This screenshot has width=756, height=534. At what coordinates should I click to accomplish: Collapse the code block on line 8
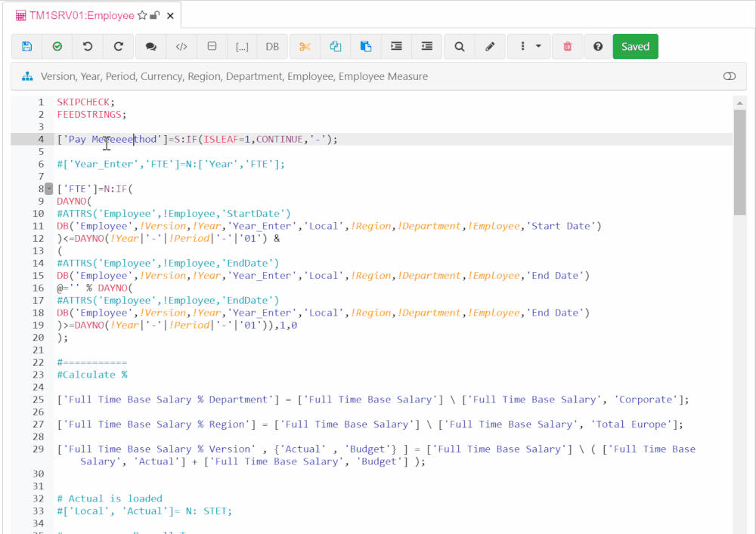[x=48, y=188]
